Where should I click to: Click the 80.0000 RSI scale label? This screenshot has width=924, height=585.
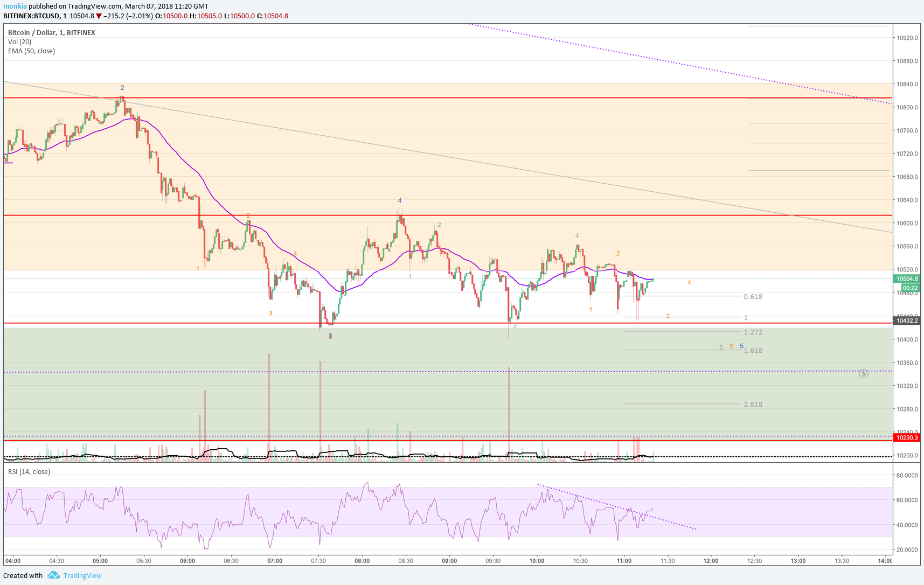pos(907,475)
